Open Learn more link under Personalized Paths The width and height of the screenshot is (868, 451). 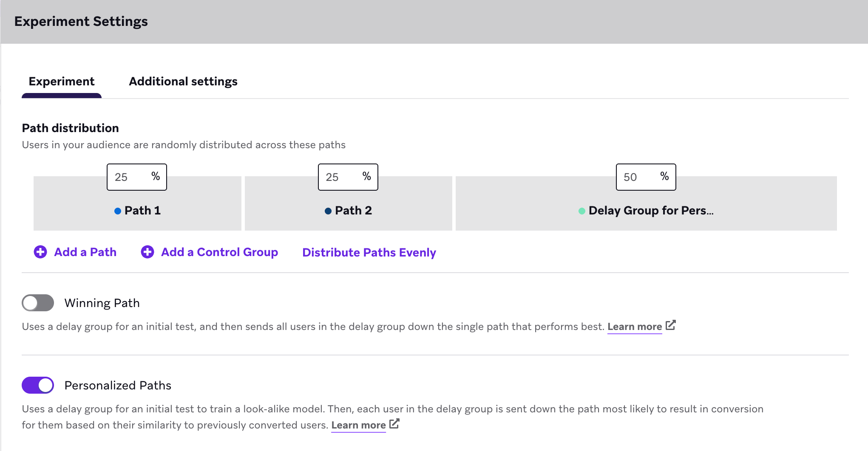[358, 425]
